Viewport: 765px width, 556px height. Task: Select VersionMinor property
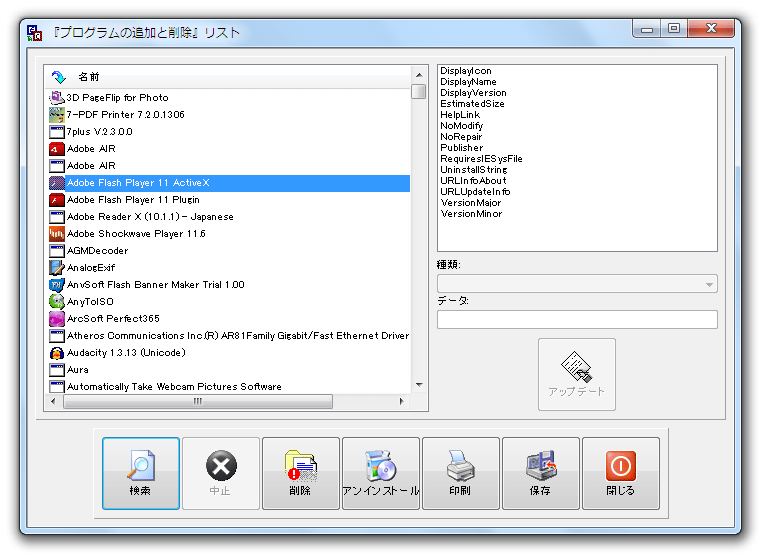click(x=471, y=214)
